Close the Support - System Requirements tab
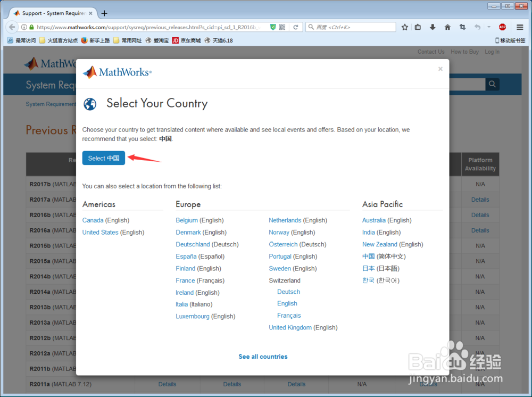The image size is (532, 397). point(90,13)
